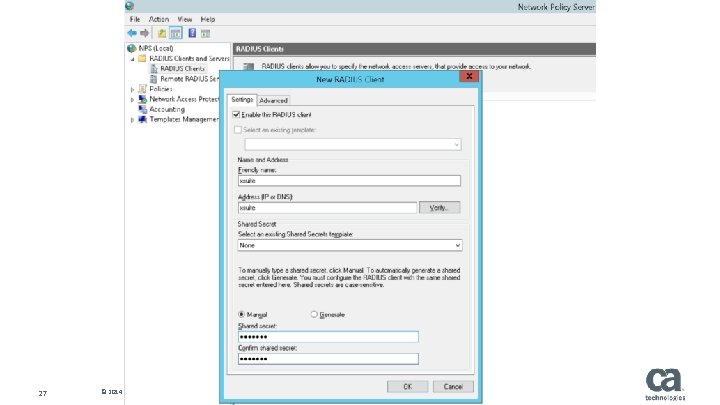The image size is (720, 405).
Task: Select the Manual radio button
Action: [242, 315]
